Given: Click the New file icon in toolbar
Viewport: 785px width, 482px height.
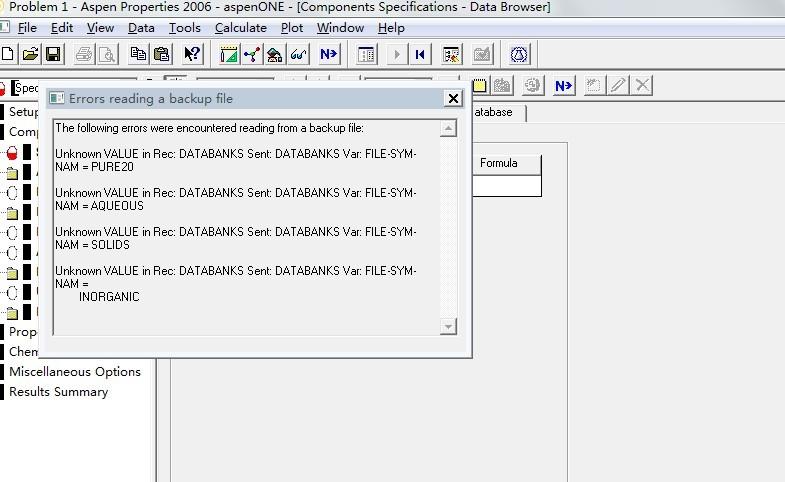Looking at the screenshot, I should [7, 54].
